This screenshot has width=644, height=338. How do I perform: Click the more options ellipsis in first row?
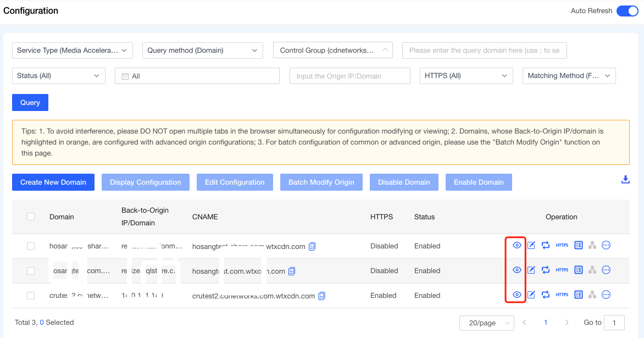click(x=606, y=246)
